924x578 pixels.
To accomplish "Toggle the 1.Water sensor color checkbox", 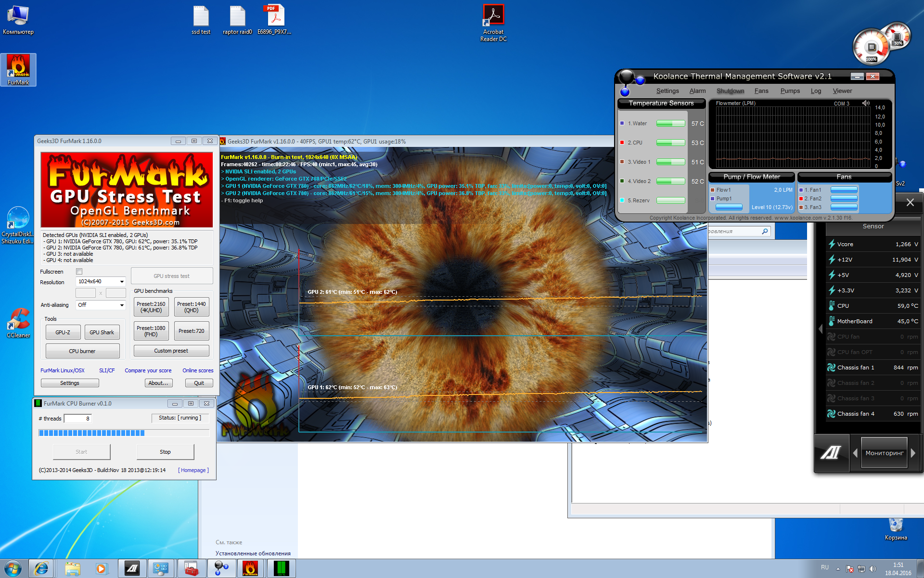I will tap(622, 123).
